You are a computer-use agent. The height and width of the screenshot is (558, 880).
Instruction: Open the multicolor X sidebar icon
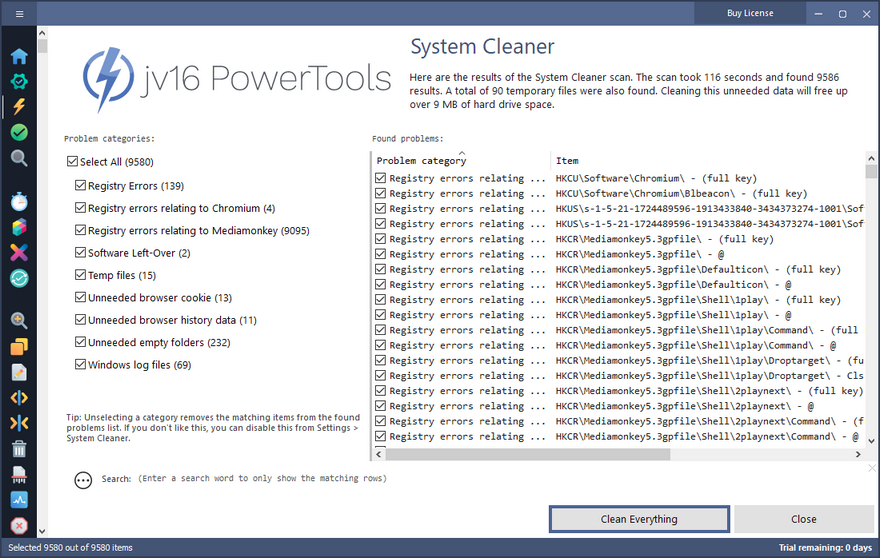19,253
